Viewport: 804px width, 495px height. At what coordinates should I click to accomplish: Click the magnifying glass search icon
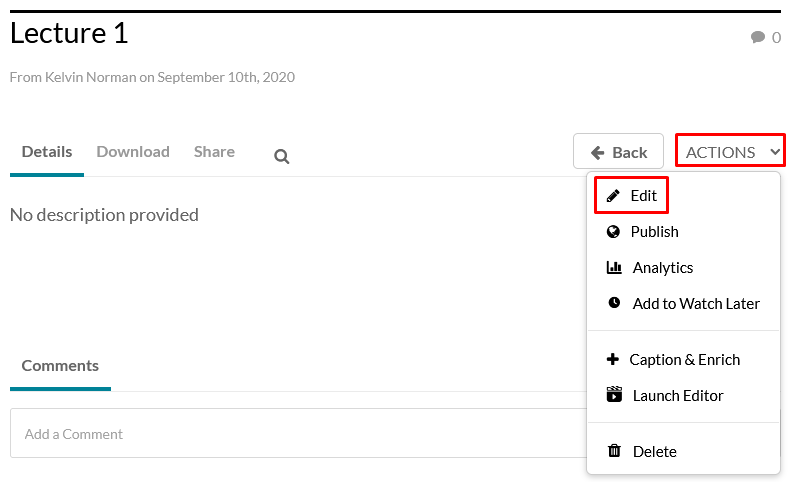tap(282, 156)
